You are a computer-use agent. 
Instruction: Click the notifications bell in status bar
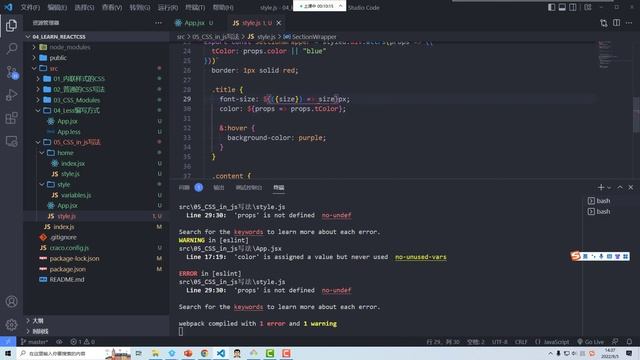(629, 342)
